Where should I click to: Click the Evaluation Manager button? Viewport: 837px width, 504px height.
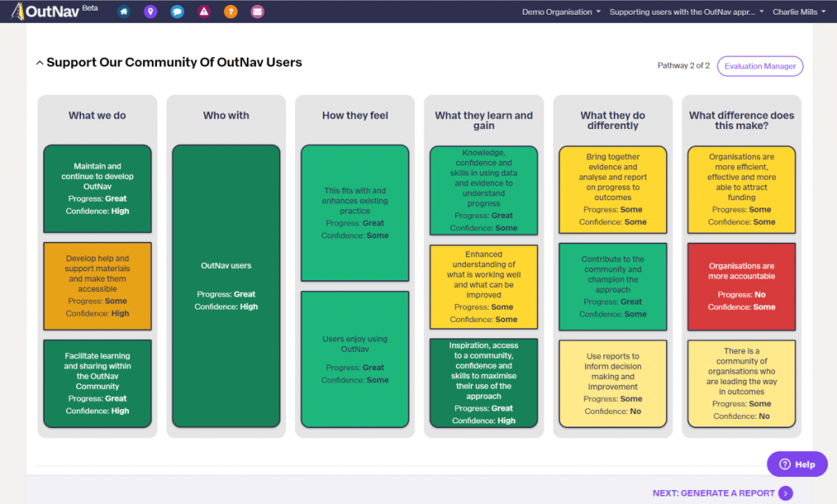(x=759, y=66)
